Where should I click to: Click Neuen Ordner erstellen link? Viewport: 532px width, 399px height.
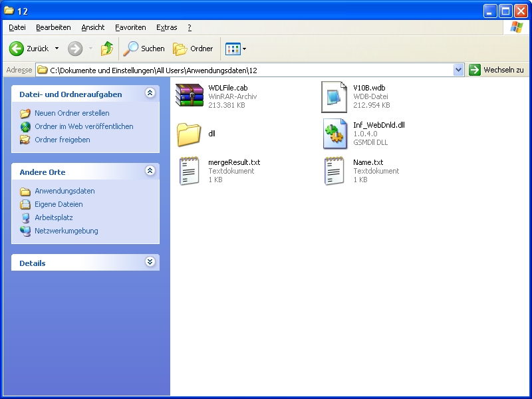click(x=72, y=113)
